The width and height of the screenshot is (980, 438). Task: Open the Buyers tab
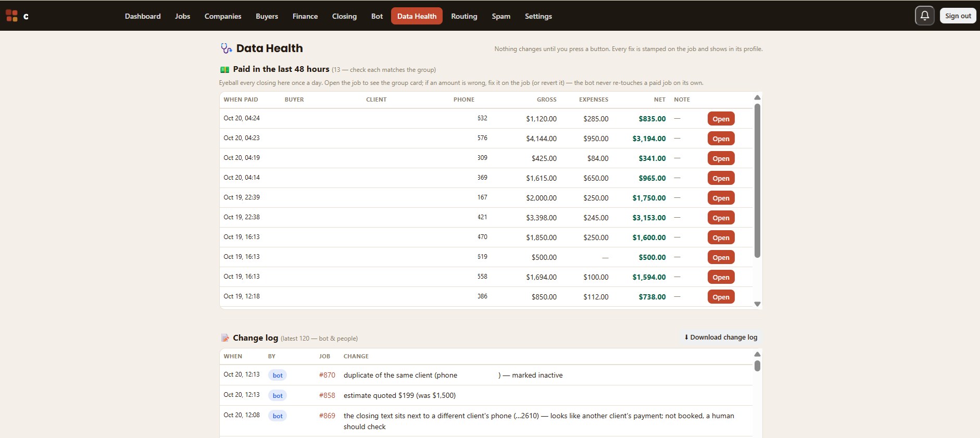(x=267, y=16)
